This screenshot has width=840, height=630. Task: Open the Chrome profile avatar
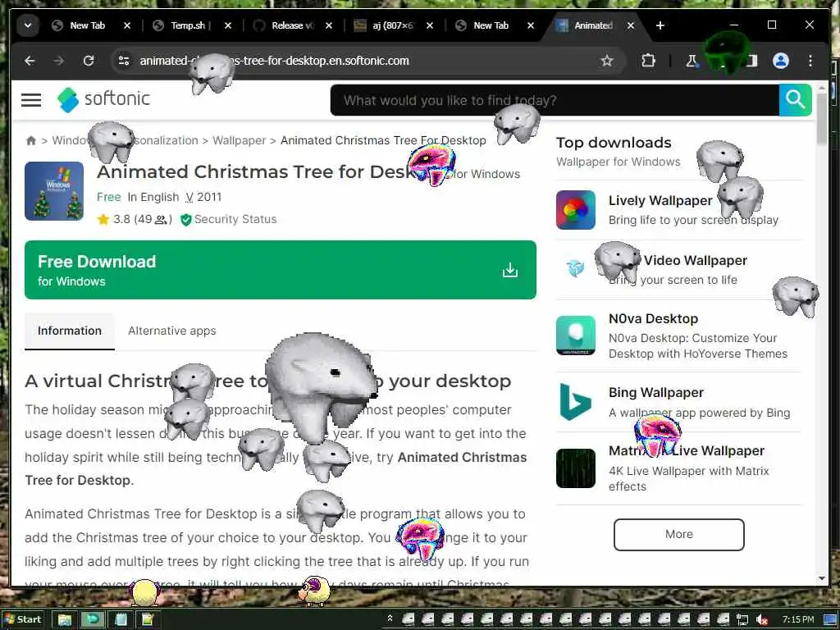[x=781, y=61]
